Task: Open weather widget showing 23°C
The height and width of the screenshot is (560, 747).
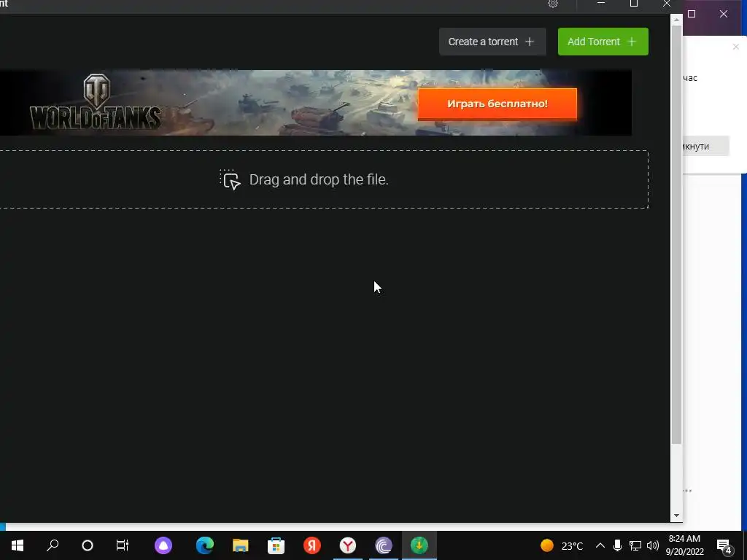Action: [562, 545]
